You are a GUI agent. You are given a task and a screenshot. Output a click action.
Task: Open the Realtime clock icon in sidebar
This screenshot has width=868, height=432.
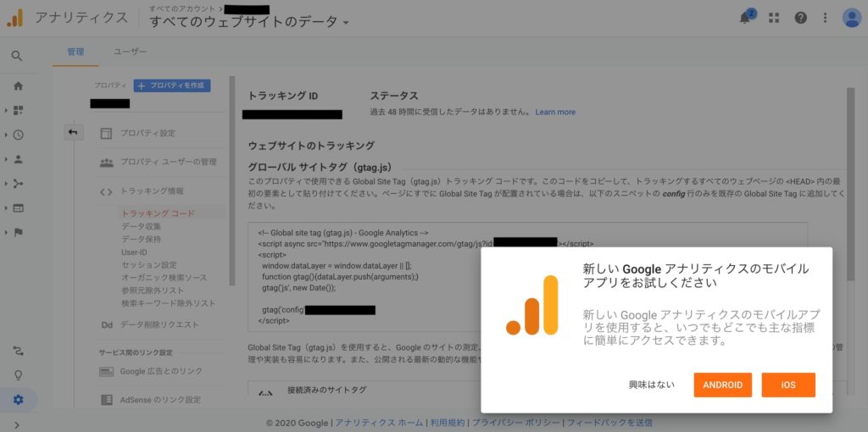pos(18,135)
